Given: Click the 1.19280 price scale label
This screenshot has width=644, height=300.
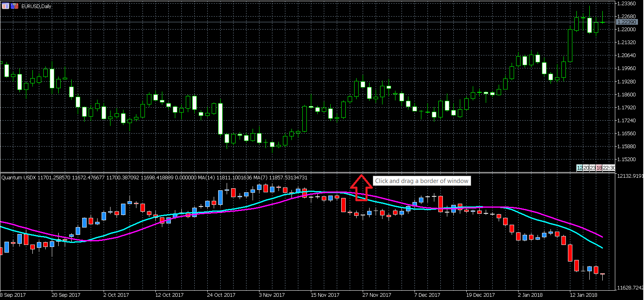Looking at the screenshot, I should (627, 81).
